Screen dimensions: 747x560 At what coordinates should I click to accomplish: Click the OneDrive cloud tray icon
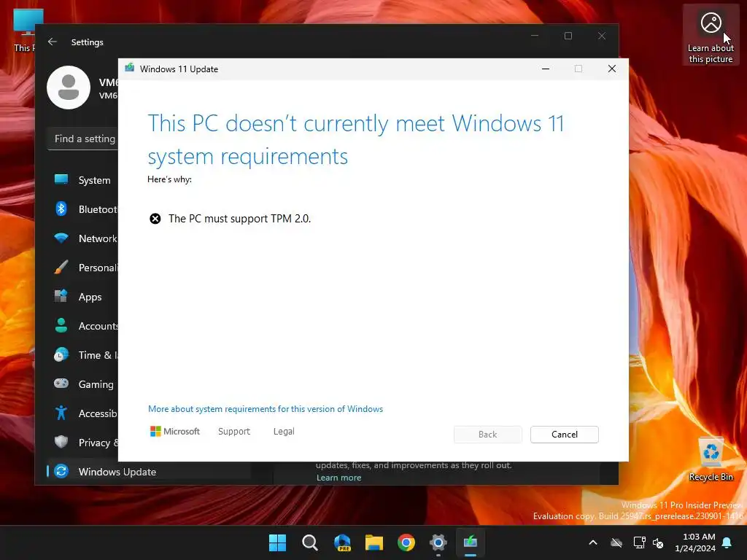click(616, 542)
